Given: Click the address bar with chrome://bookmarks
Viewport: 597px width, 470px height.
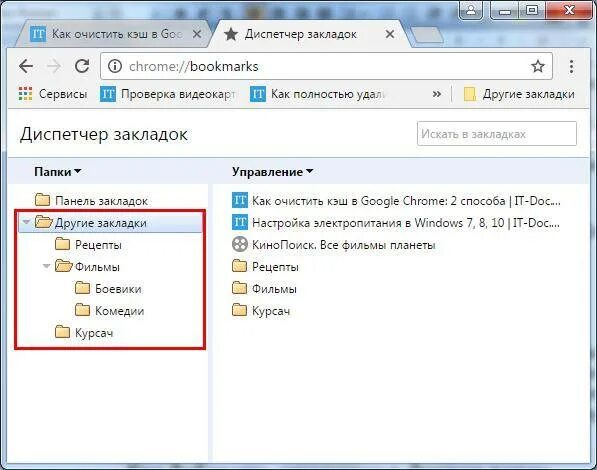Looking at the screenshot, I should point(326,66).
